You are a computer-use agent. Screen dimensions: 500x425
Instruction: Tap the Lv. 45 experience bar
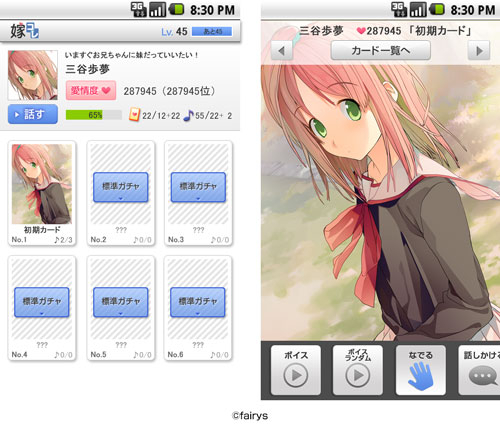212,32
